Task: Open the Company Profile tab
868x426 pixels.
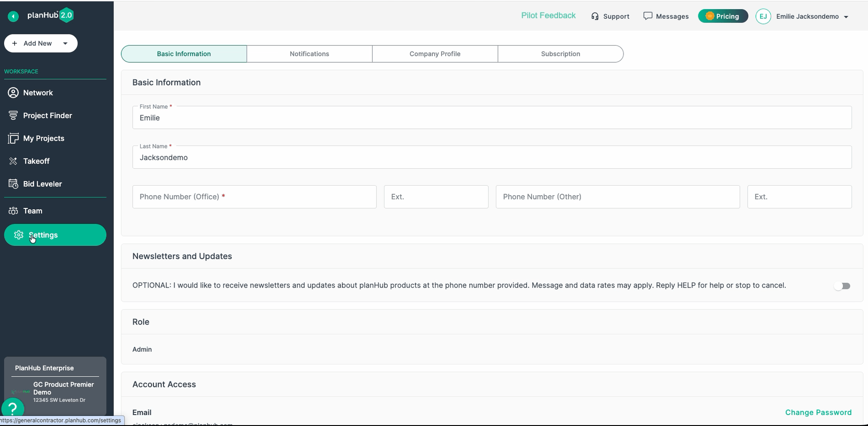Action: (435, 54)
